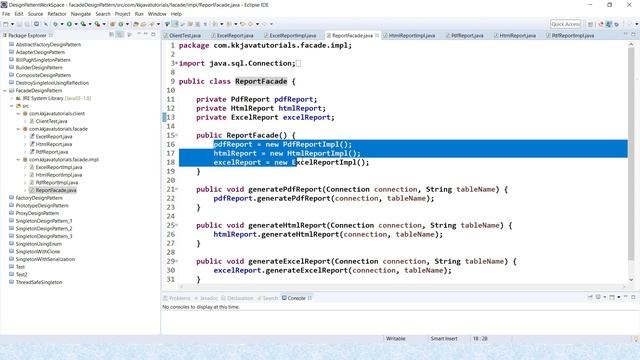Collapse the src folder
Viewport: 640px width, 360px height.
(11, 106)
